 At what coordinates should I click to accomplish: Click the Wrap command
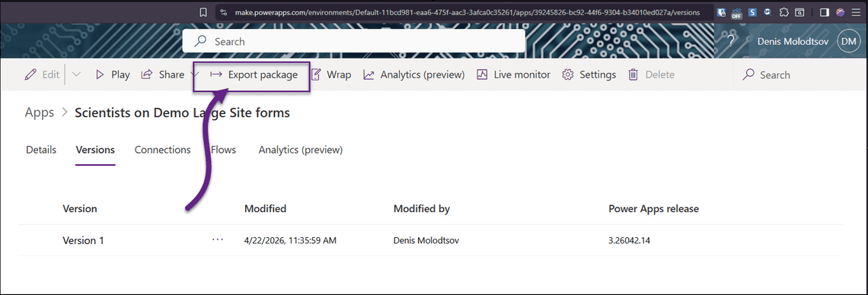point(331,75)
